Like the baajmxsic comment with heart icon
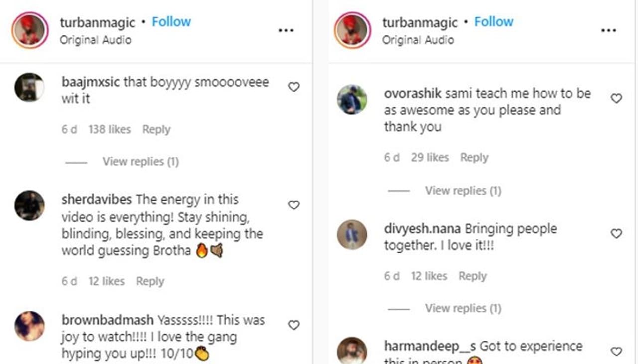 (294, 87)
